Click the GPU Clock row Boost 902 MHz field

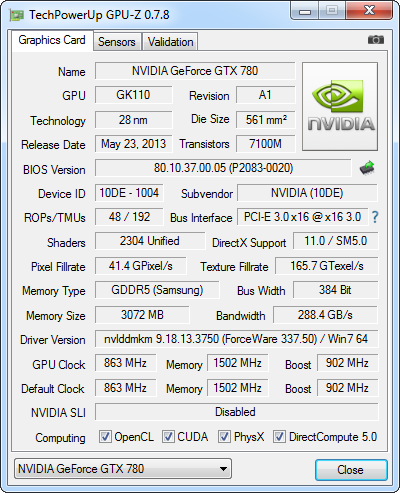pos(347,363)
